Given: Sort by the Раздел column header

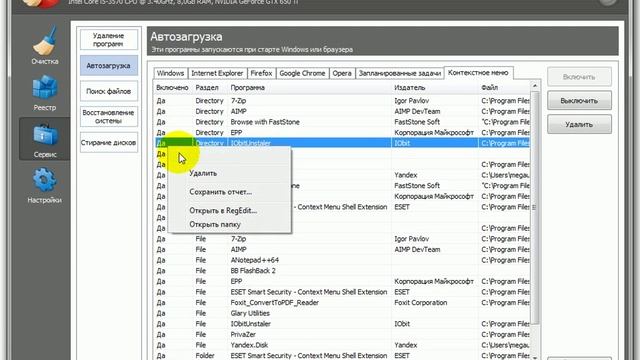Looking at the screenshot, I should [x=210, y=87].
